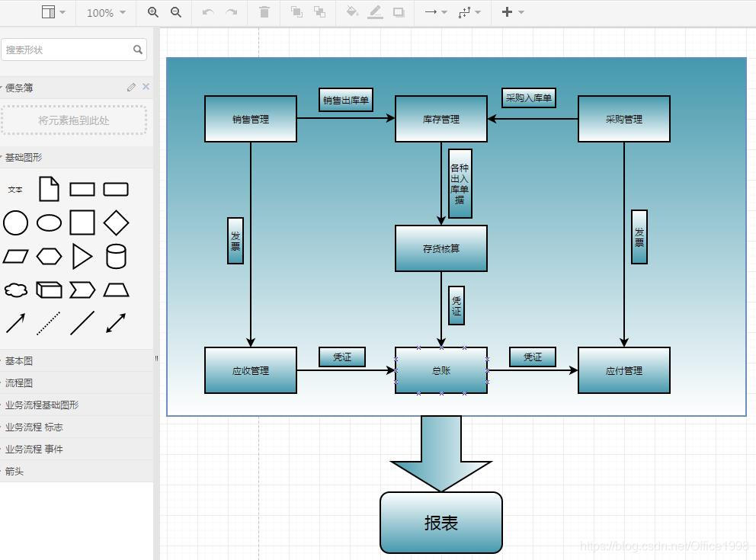Select the hexagon shape
Image resolution: width=756 pixels, height=560 pixels.
tap(50, 257)
